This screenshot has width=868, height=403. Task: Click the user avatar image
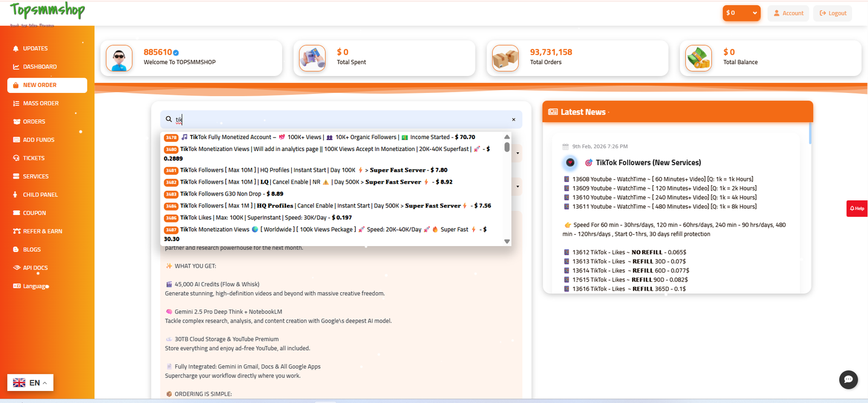click(119, 58)
